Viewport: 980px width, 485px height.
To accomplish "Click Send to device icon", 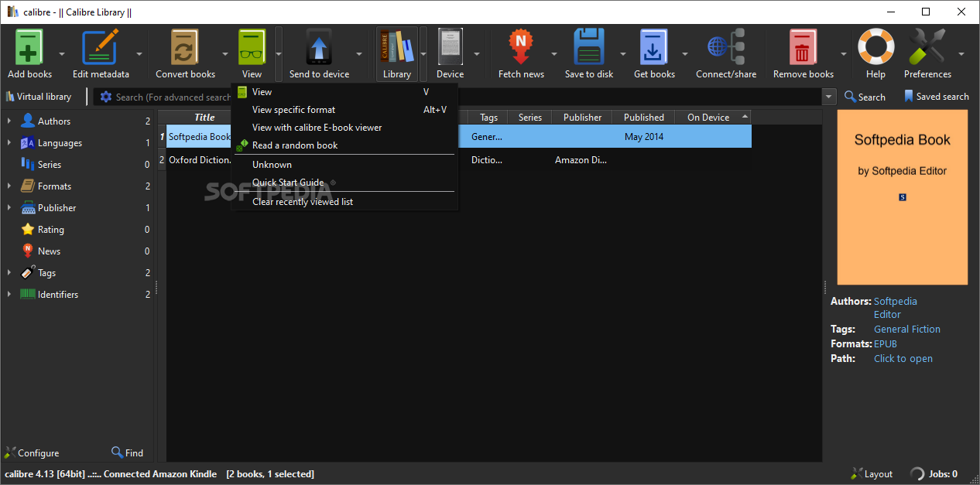I will 319,47.
